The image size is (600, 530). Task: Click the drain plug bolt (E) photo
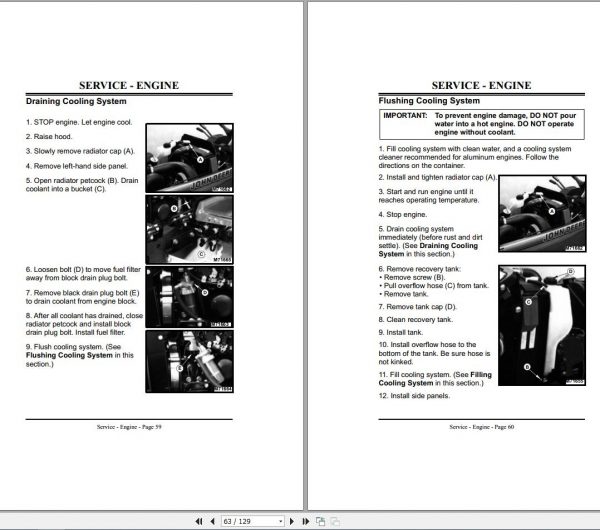click(x=189, y=362)
